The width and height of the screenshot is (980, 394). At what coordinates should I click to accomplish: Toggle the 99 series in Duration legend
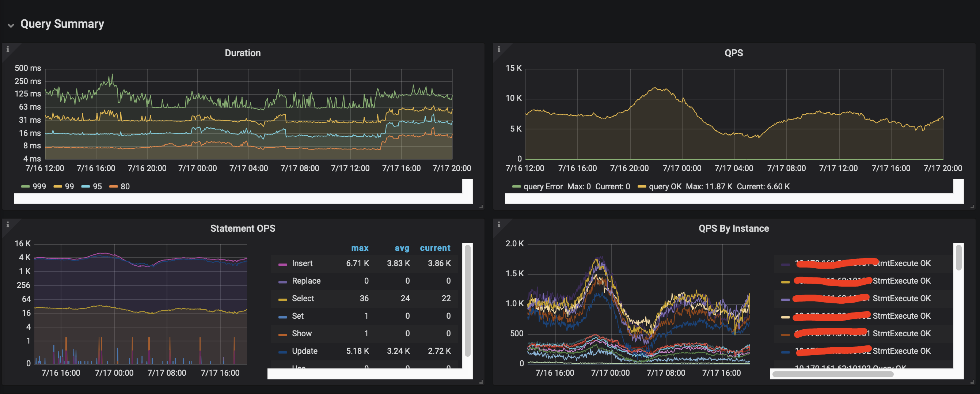click(69, 186)
